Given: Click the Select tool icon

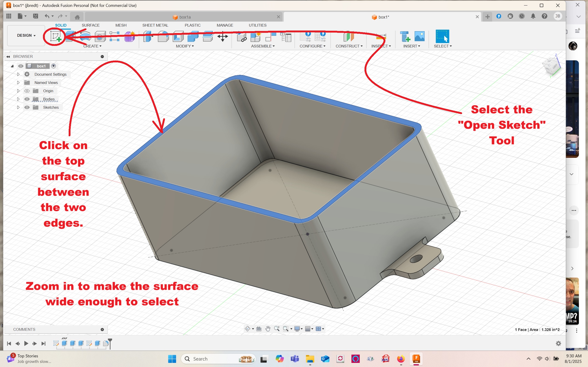Looking at the screenshot, I should (x=442, y=36).
